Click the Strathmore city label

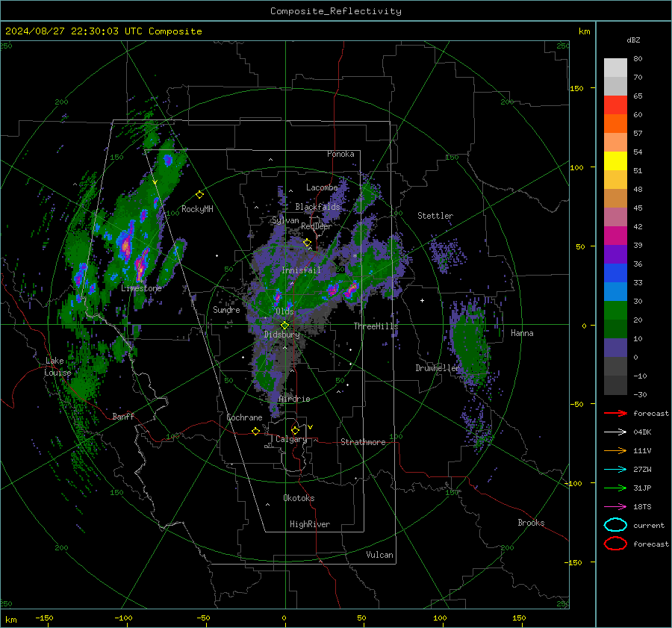coord(363,442)
